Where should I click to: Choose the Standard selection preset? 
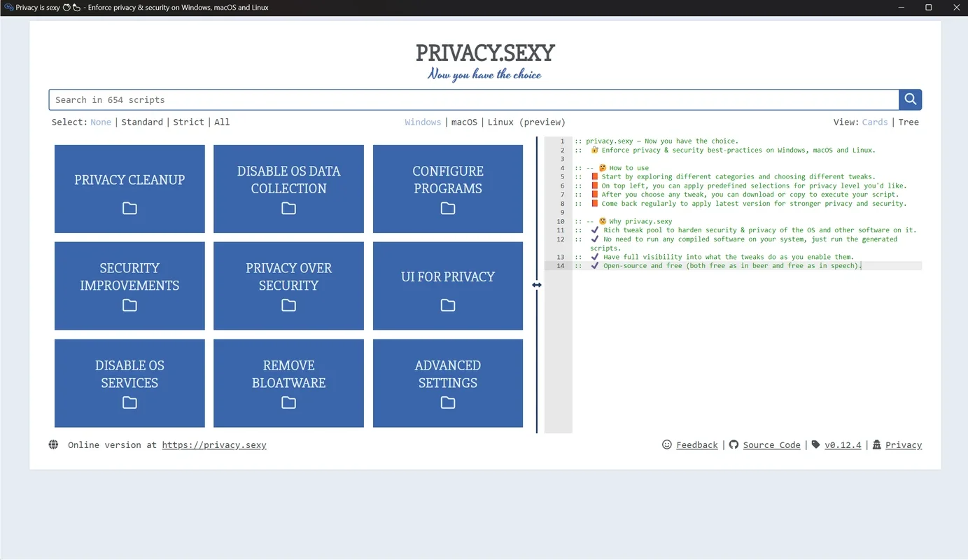pyautogui.click(x=142, y=122)
